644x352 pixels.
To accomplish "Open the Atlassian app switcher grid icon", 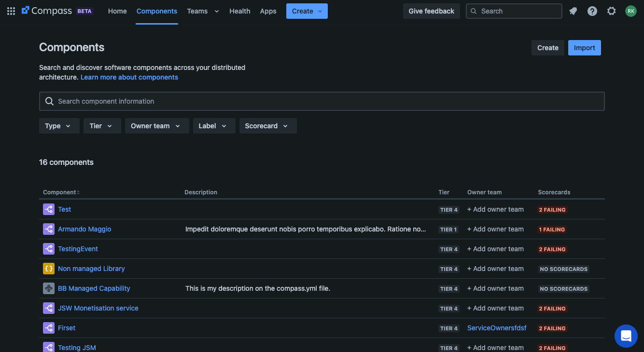I will (11, 11).
